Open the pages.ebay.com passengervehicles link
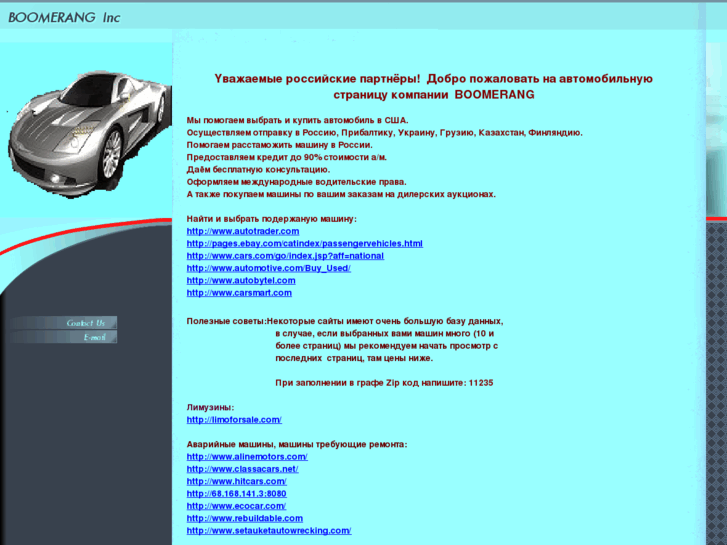The width and height of the screenshot is (727, 545). tap(305, 244)
